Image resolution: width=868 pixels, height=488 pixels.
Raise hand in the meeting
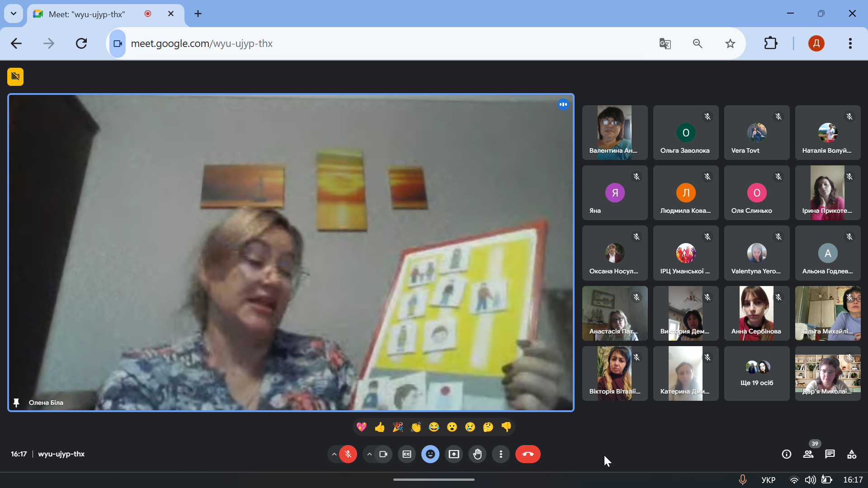(x=477, y=454)
